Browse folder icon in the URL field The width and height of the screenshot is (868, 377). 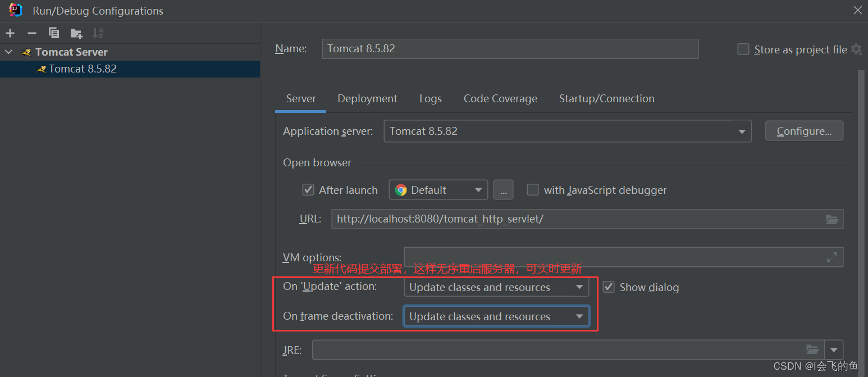tap(832, 219)
